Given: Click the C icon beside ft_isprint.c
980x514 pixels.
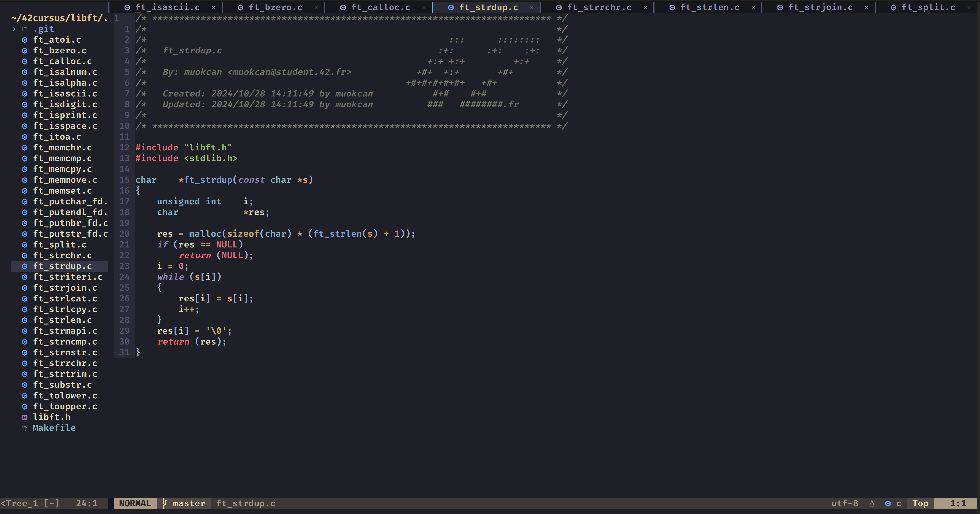Looking at the screenshot, I should 25,115.
